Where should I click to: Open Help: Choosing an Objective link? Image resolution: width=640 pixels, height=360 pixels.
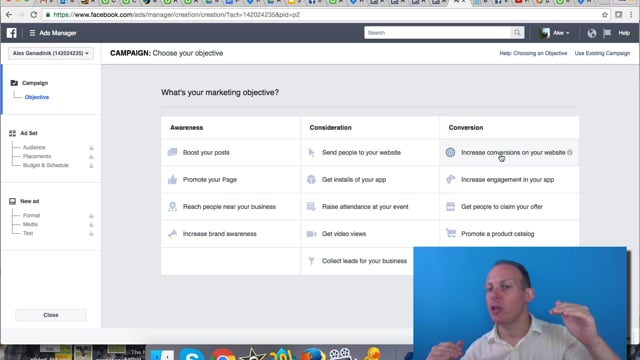(x=533, y=53)
